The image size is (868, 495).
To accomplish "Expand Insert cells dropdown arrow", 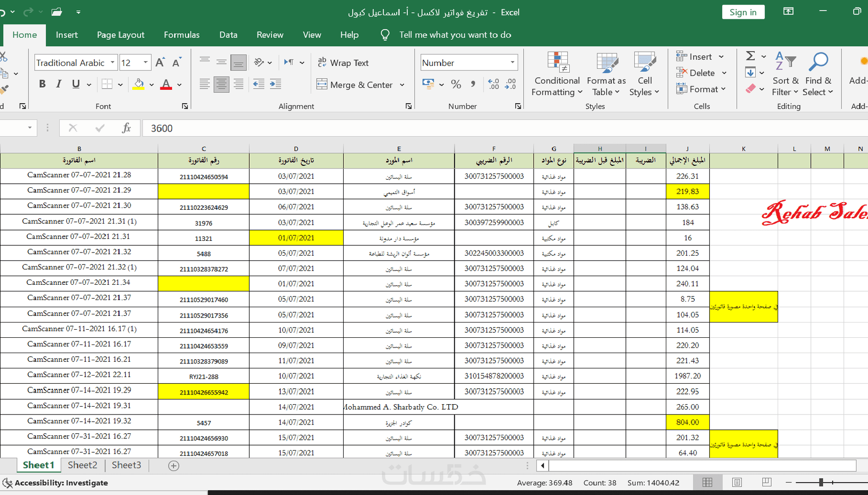I will (721, 57).
